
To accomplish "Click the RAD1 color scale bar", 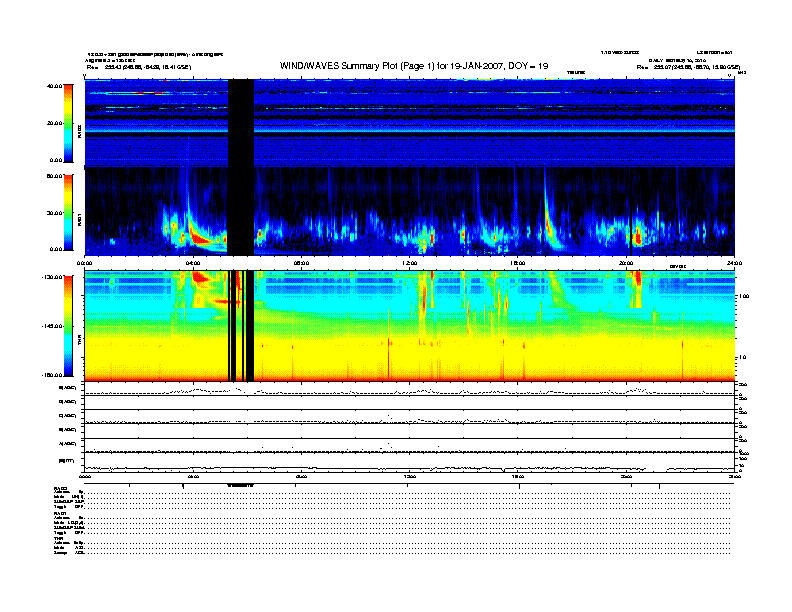I will point(68,213).
